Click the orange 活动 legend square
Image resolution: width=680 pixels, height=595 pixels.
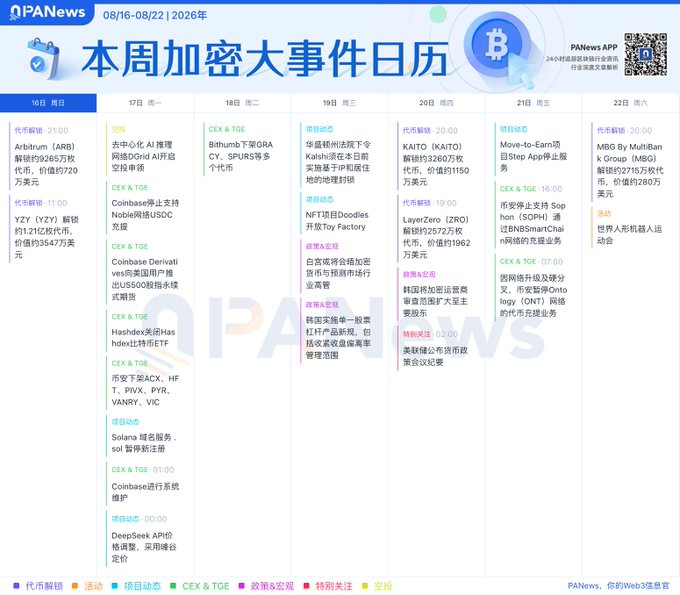[75, 585]
